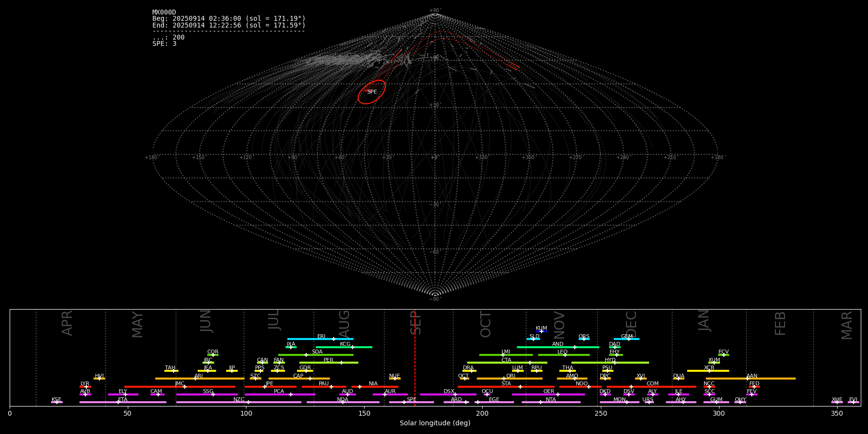Click the SPE label in the timeline
This screenshot has height=434, width=868.
pyautogui.click(x=411, y=400)
